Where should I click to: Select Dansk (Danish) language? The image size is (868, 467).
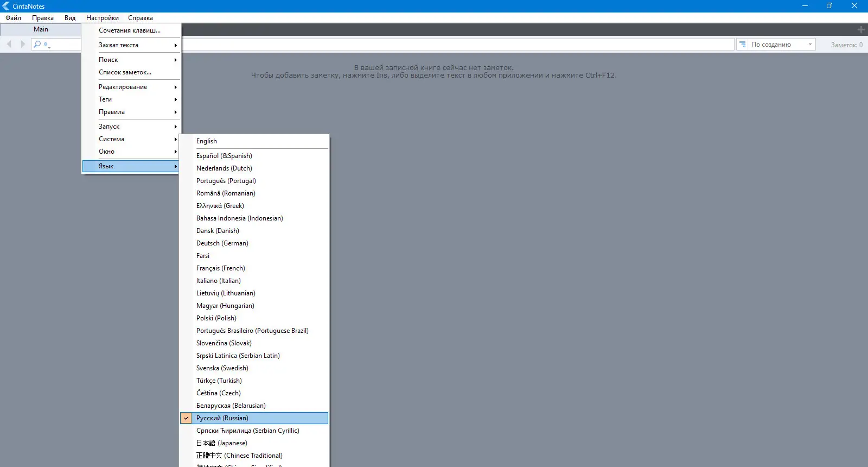pos(254,231)
